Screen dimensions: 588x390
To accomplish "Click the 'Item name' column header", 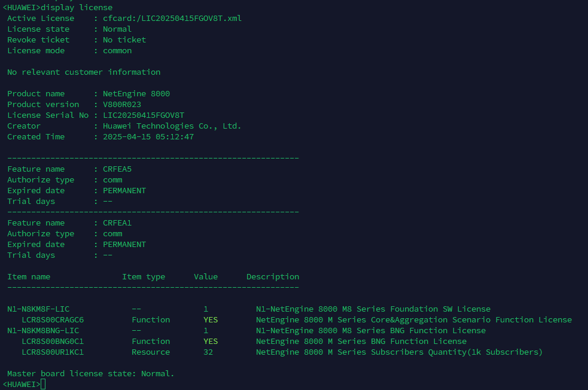I will pos(29,277).
